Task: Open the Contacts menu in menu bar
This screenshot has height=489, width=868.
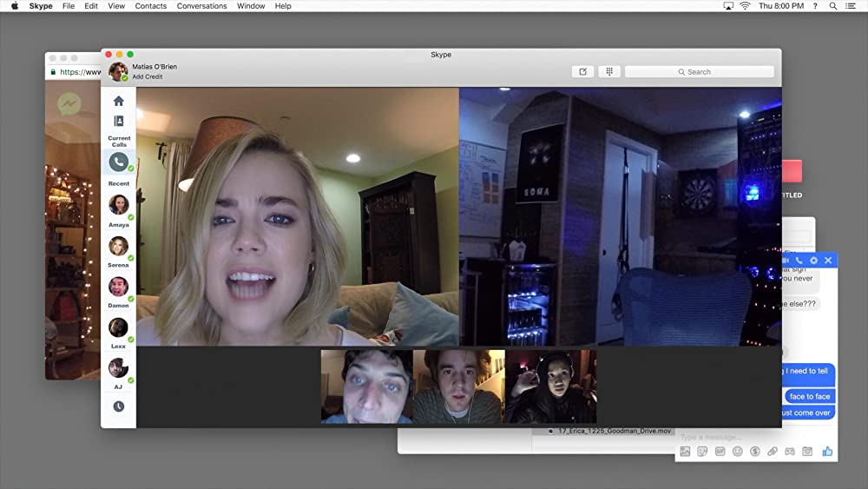Action: 150,6
